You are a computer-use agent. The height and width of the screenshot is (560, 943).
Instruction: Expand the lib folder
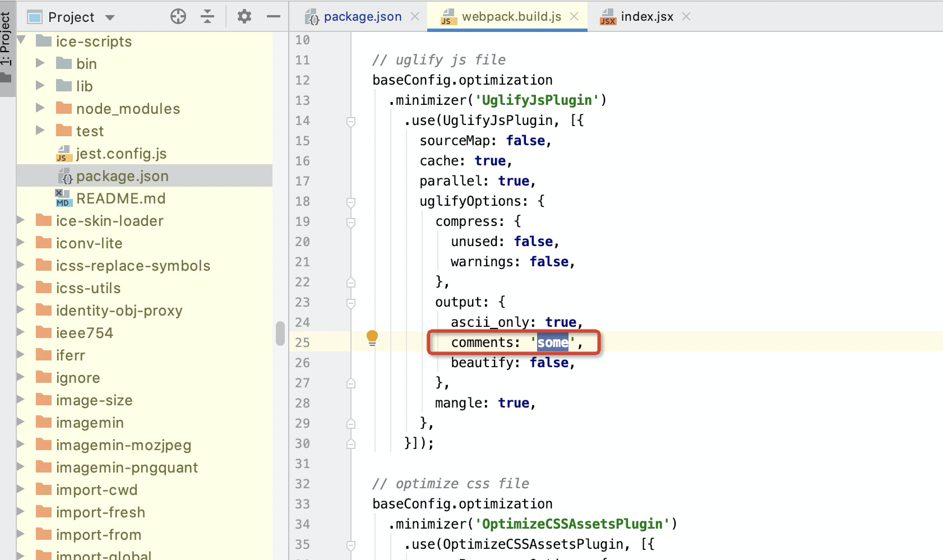[x=40, y=85]
